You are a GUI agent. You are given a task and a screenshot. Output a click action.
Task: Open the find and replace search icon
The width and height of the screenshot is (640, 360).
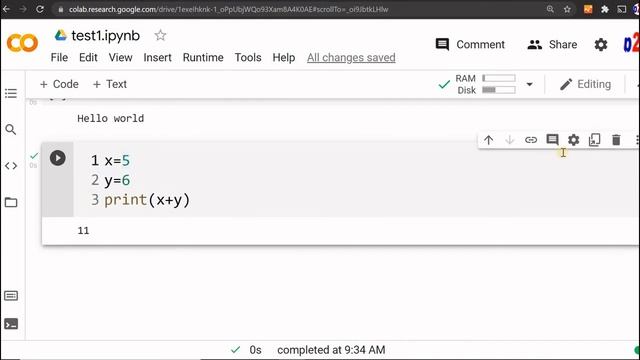point(11,130)
